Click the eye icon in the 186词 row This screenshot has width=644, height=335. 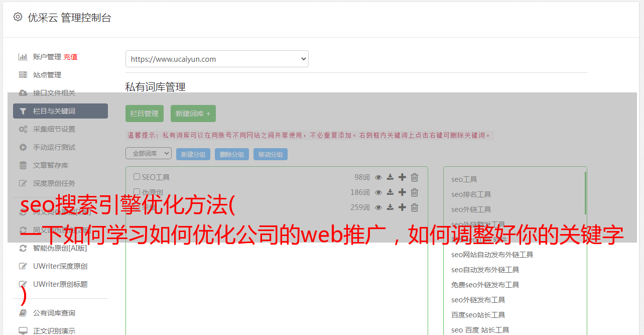click(x=378, y=192)
